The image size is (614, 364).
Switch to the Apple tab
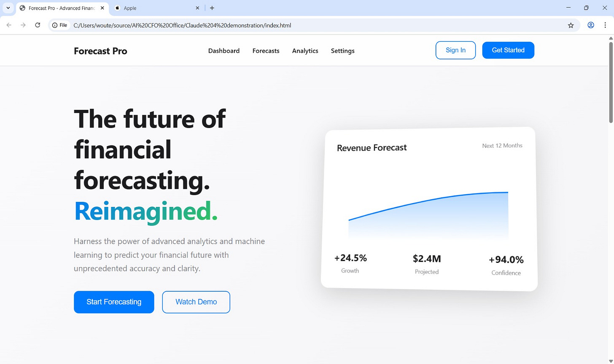point(157,8)
